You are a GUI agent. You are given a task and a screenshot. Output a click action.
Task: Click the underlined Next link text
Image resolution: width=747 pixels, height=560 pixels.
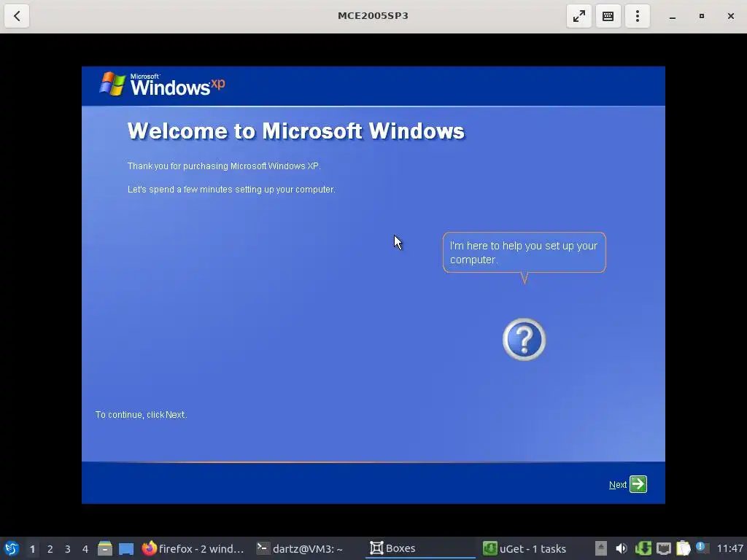(x=617, y=485)
